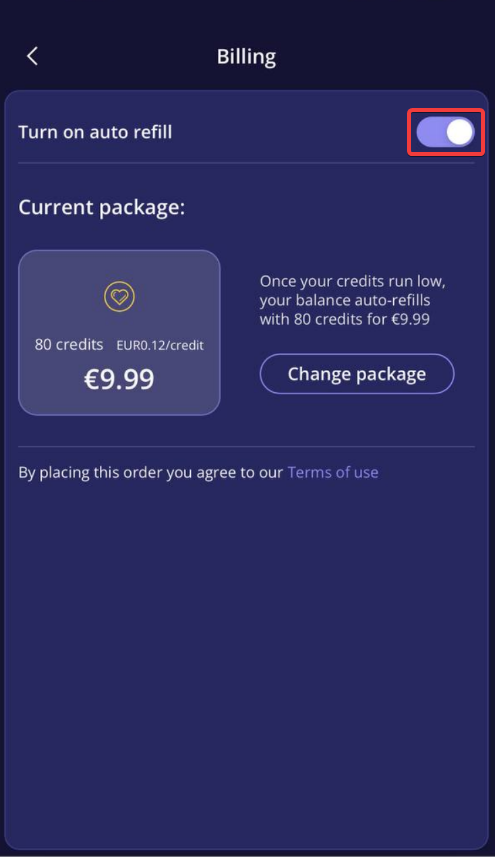Disable the auto refill toggle
This screenshot has height=857, width=495.
click(445, 132)
